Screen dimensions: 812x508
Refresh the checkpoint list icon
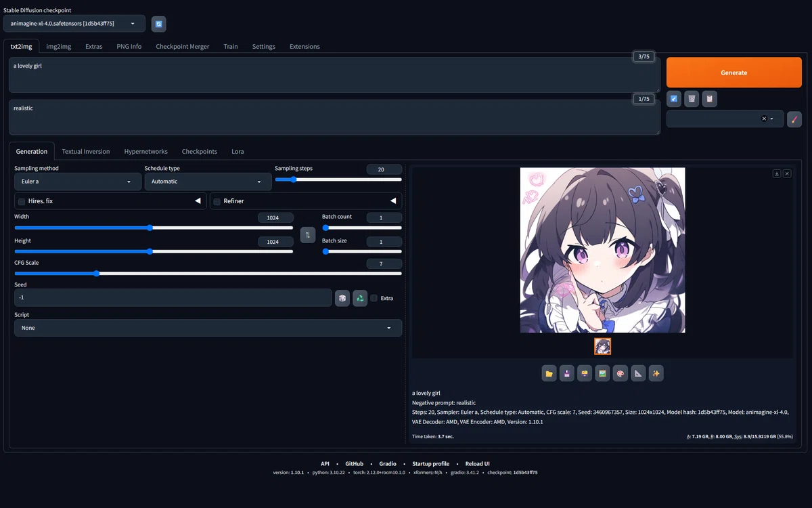click(158, 24)
